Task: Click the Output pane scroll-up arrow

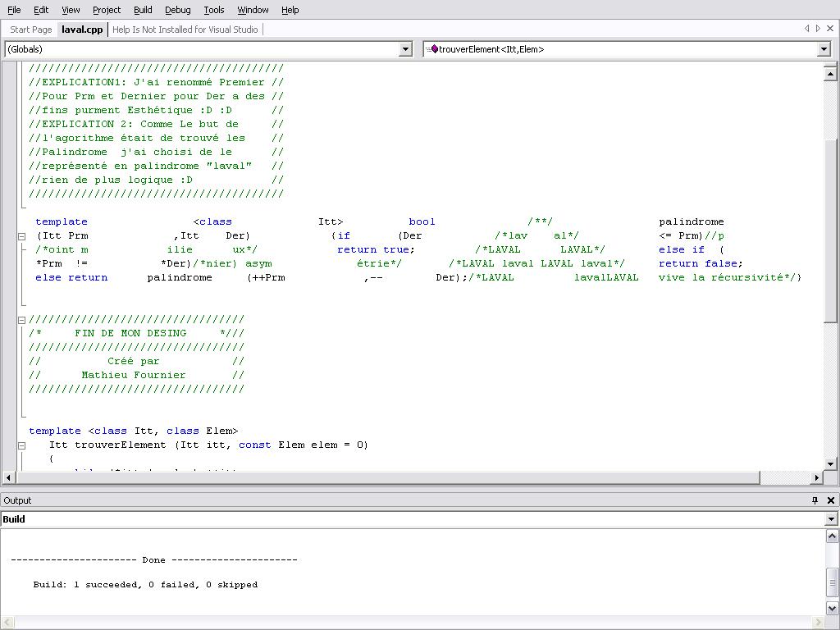Action: tap(832, 536)
